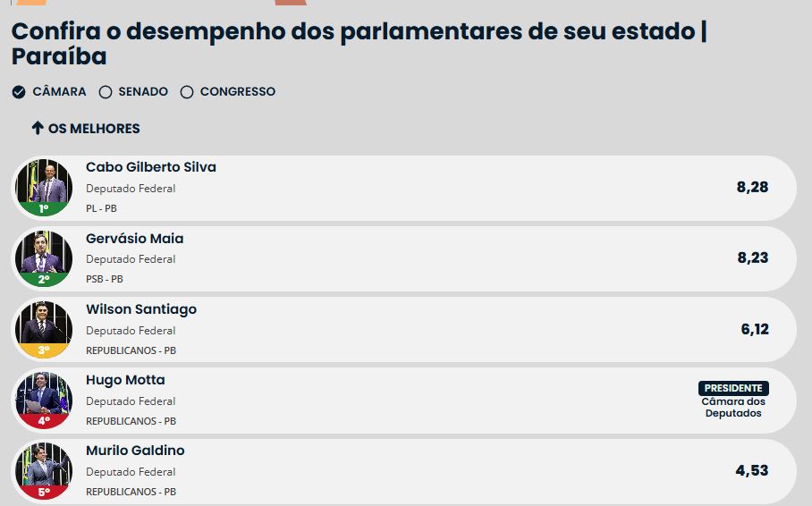Open the Gervásio Maia name link
Viewport: 812px width, 506px height.
[x=135, y=239]
